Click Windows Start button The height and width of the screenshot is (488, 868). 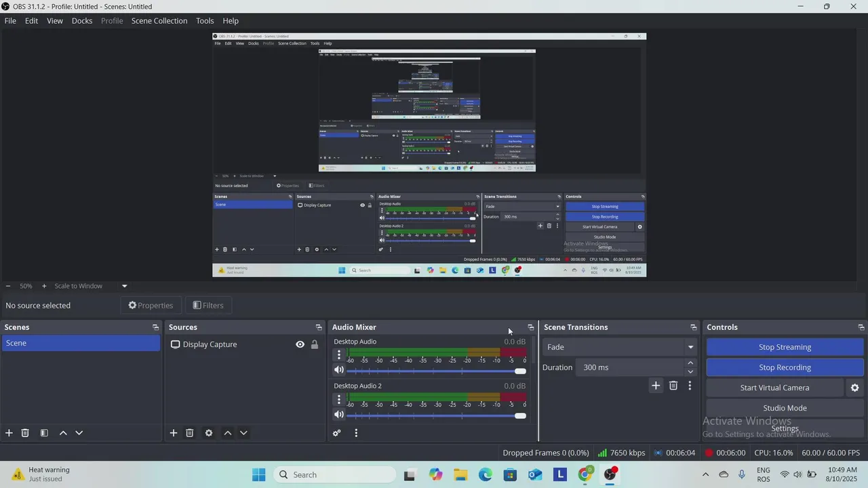click(x=258, y=475)
